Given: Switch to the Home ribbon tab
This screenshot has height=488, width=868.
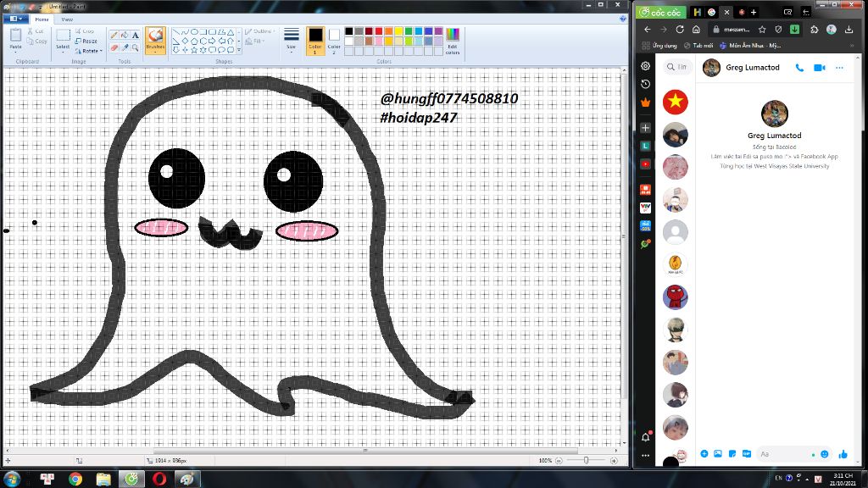Looking at the screenshot, I should tap(42, 19).
